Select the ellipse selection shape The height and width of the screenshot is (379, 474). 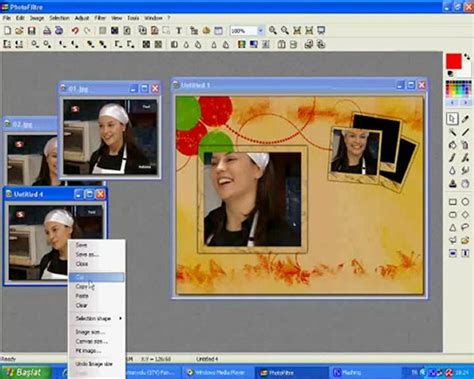coord(465,202)
